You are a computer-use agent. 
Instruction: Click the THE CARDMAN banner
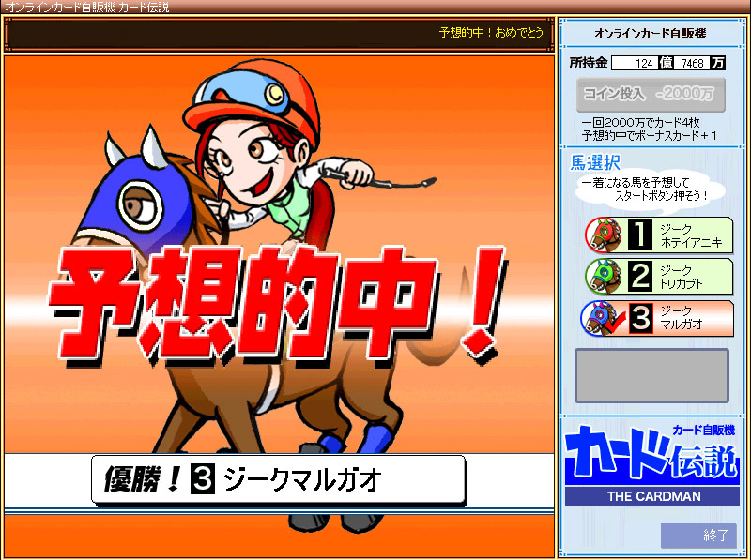coord(652,496)
